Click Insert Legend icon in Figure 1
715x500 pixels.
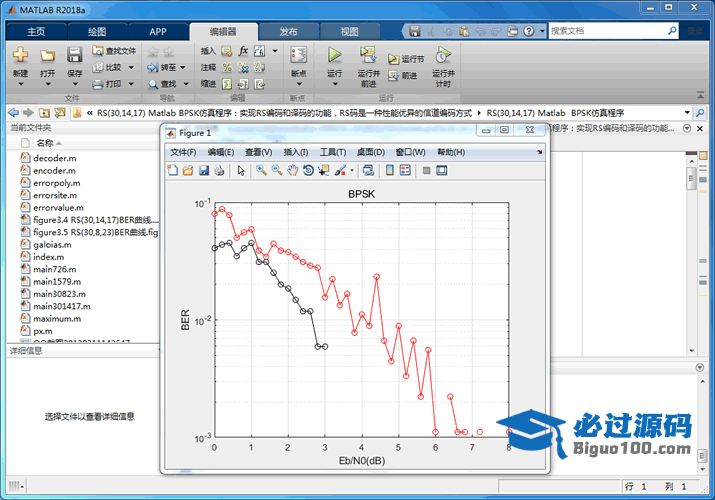(x=405, y=170)
